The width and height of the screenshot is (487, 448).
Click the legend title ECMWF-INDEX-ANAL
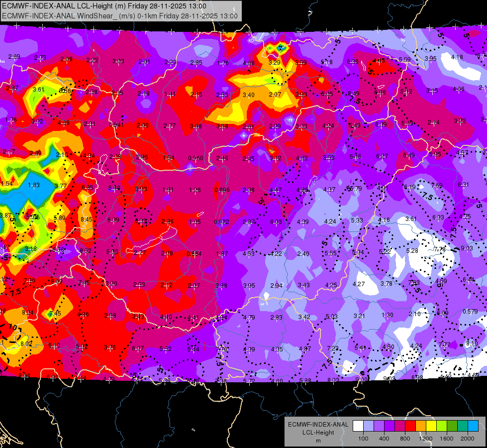click(318, 425)
